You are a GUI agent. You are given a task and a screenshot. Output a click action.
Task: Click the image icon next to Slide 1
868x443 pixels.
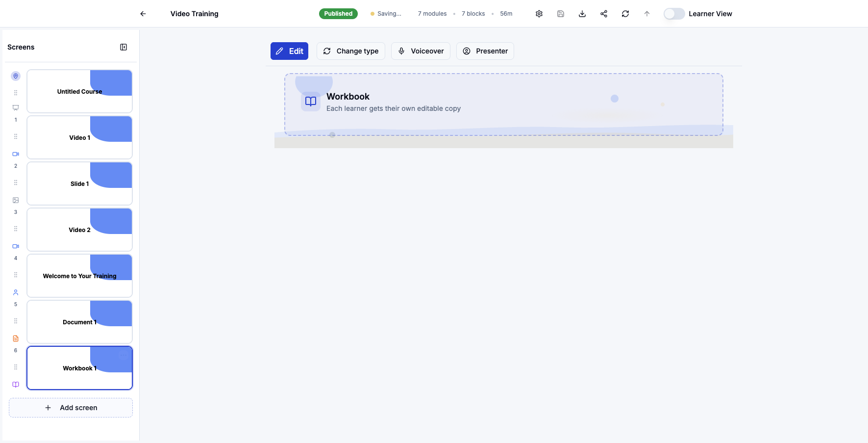pos(15,200)
